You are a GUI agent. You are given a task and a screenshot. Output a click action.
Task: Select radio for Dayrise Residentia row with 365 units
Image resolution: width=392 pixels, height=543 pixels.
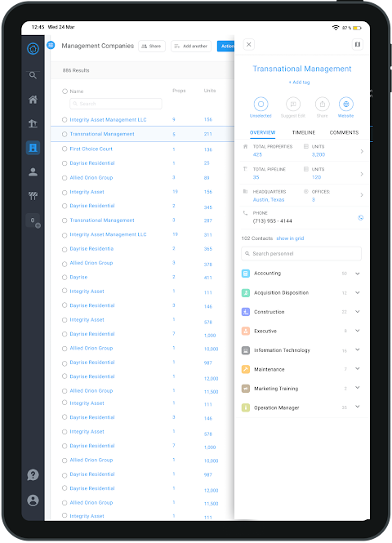tap(65, 249)
